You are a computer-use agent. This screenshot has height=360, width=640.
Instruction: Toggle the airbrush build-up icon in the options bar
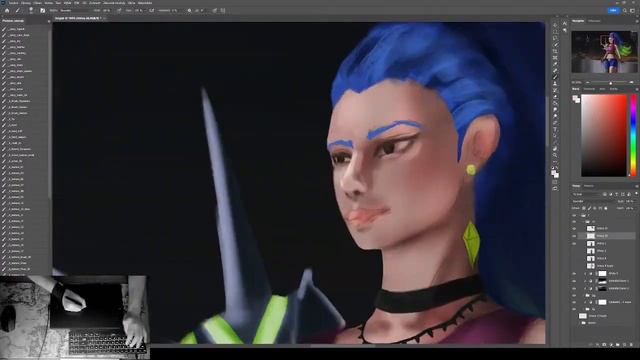[x=151, y=11]
